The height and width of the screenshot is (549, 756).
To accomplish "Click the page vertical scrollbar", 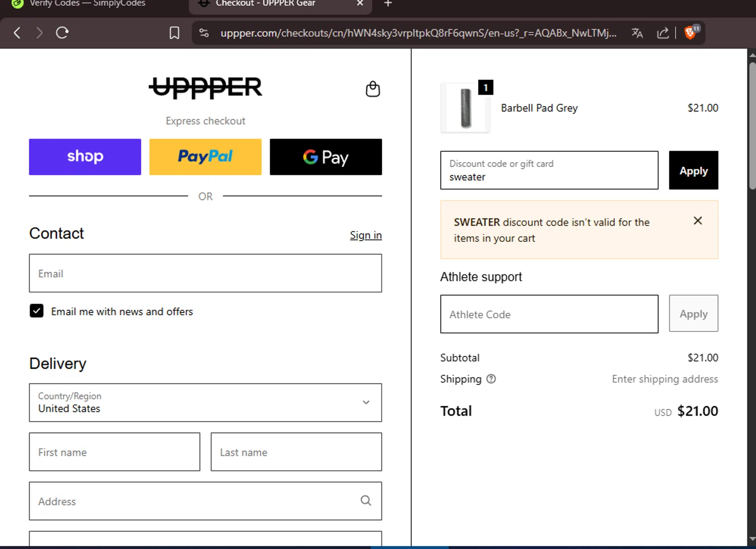I will (x=752, y=126).
